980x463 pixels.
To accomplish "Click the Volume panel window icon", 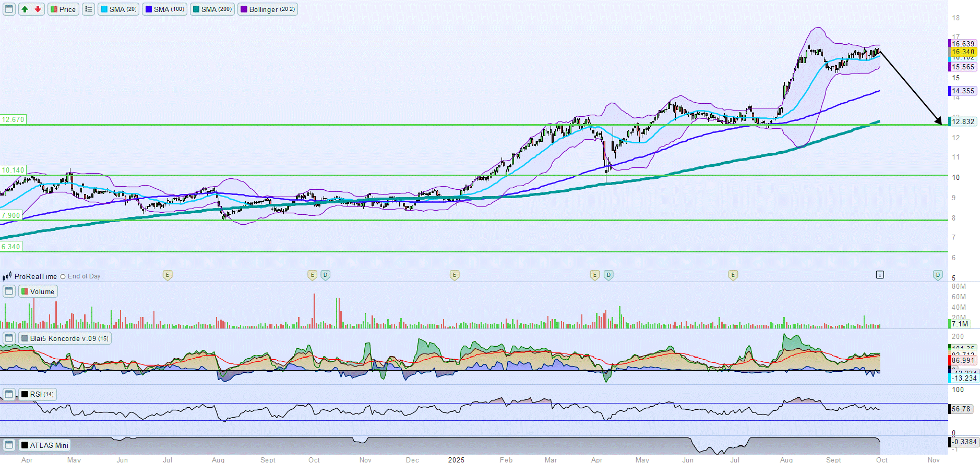I will click(x=9, y=291).
